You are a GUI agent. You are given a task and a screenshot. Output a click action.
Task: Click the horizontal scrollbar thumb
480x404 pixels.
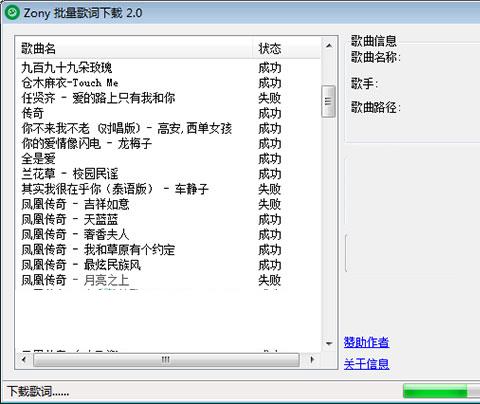tap(166, 360)
